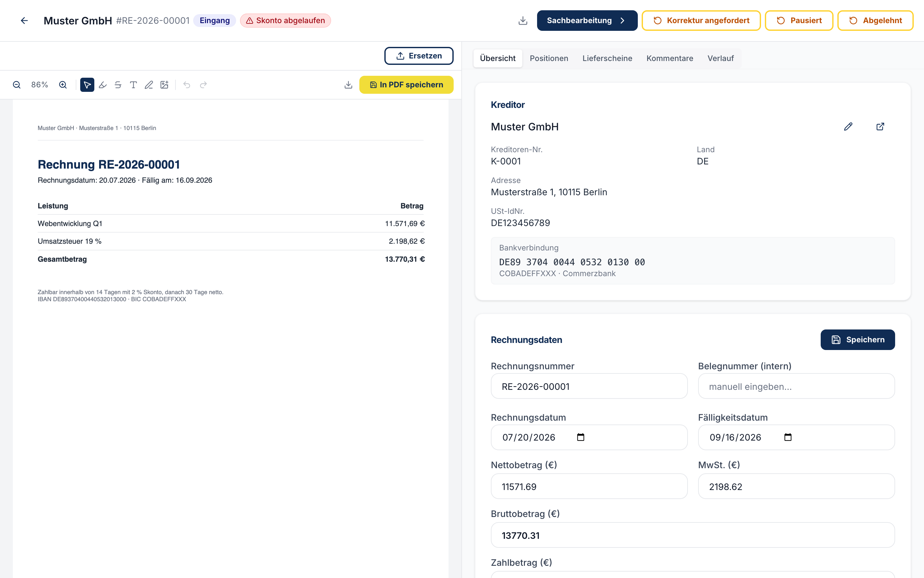Click the 86% zoom level
The height and width of the screenshot is (578, 924).
tap(40, 85)
